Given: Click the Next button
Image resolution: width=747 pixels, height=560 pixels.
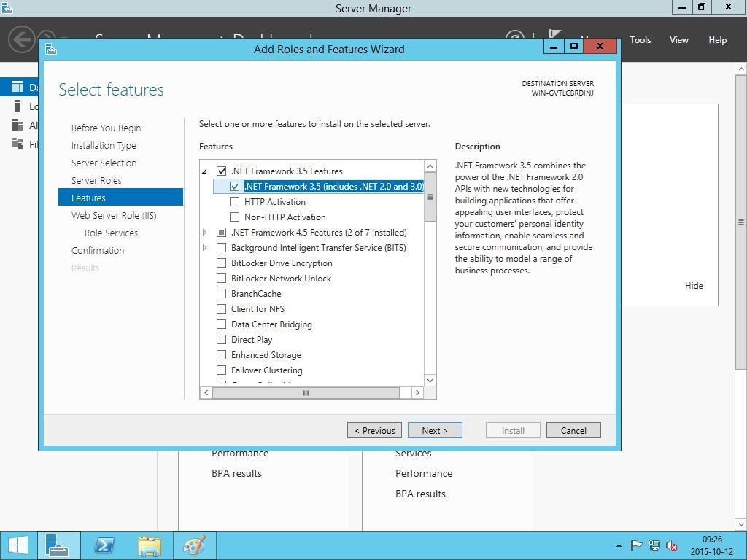Looking at the screenshot, I should point(435,430).
